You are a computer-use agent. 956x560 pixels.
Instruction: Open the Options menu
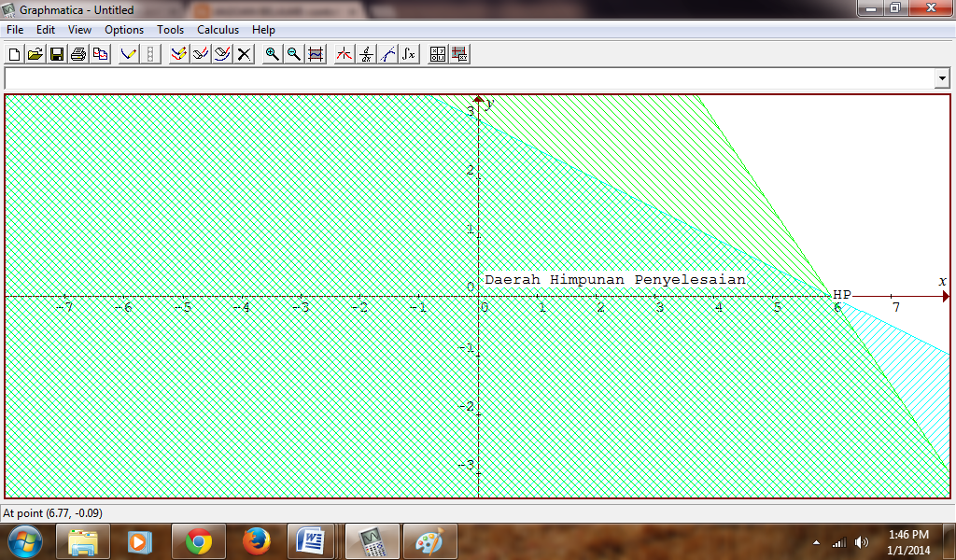point(123,29)
